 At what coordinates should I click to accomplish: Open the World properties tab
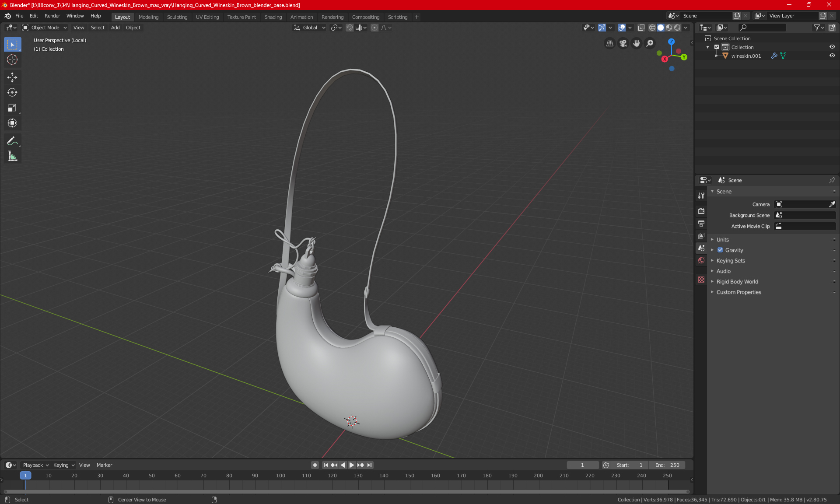(x=701, y=260)
